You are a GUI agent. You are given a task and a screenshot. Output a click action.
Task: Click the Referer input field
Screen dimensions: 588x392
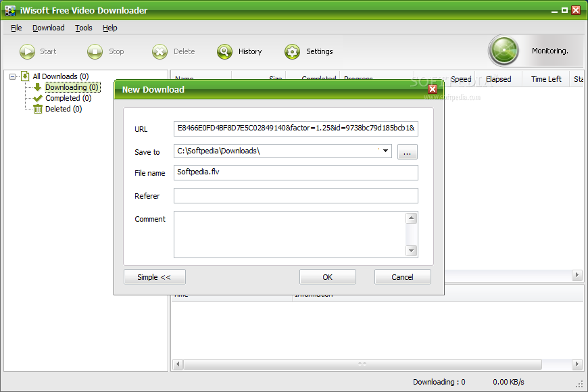(x=295, y=195)
